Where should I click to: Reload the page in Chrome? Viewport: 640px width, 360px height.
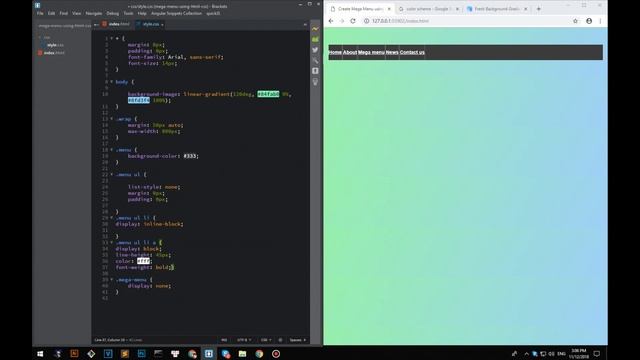coord(353,21)
